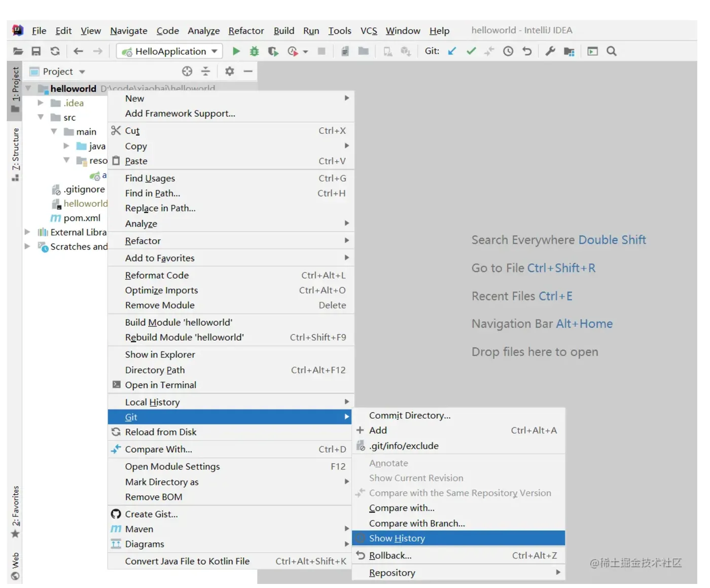Screen dimensions: 710x588
Task: Click the Synchronize toolbar icon
Action: pos(55,51)
